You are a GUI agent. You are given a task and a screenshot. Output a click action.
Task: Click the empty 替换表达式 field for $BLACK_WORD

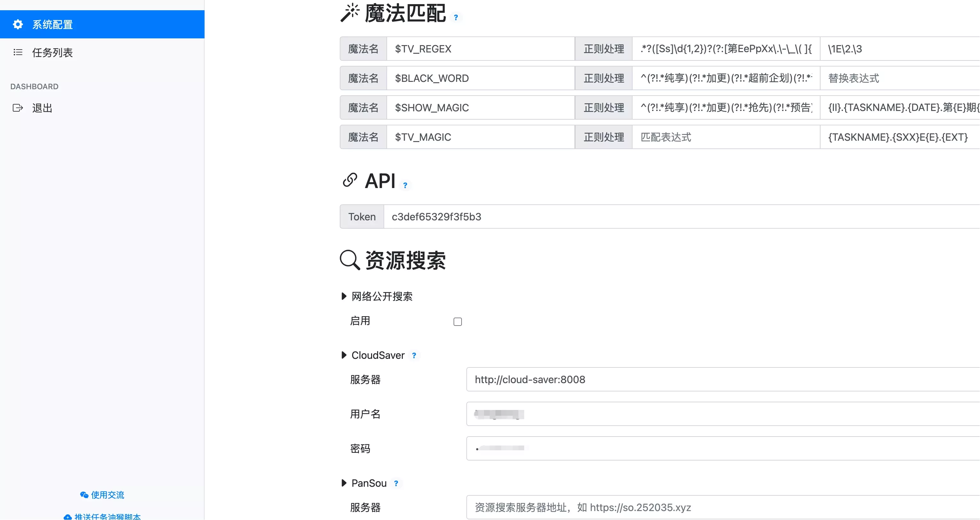click(x=900, y=78)
